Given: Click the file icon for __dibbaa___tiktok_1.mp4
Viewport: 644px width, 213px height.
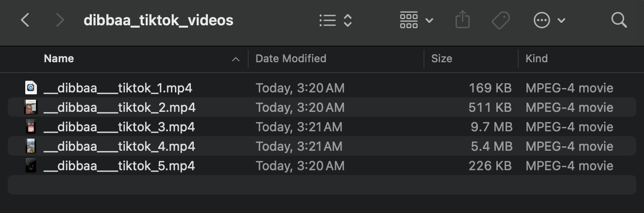Looking at the screenshot, I should [x=31, y=88].
